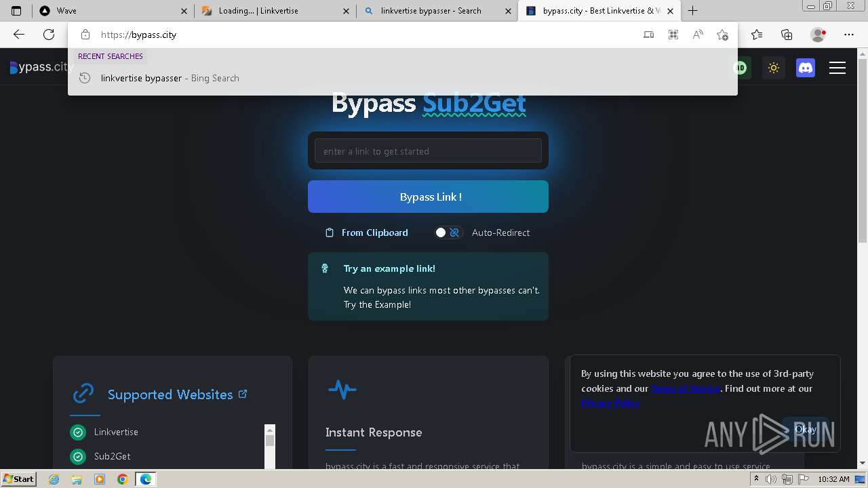Select Sub2Get in supported list
This screenshot has width=868, height=488.
point(112,456)
